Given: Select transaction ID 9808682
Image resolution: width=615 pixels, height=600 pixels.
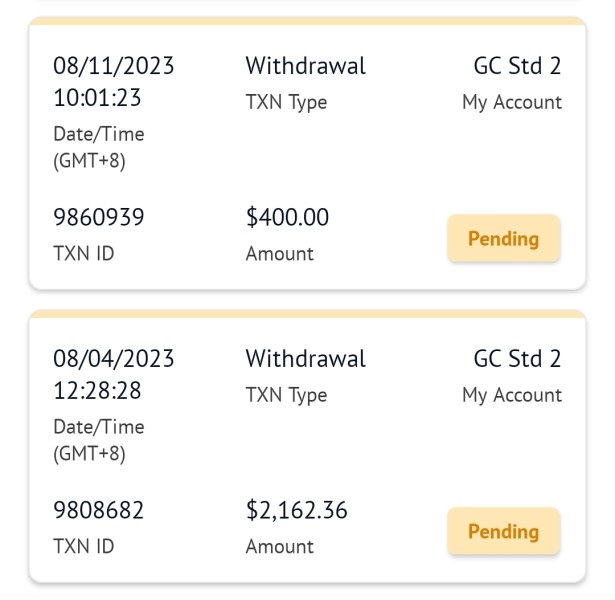Looking at the screenshot, I should click(x=98, y=510).
